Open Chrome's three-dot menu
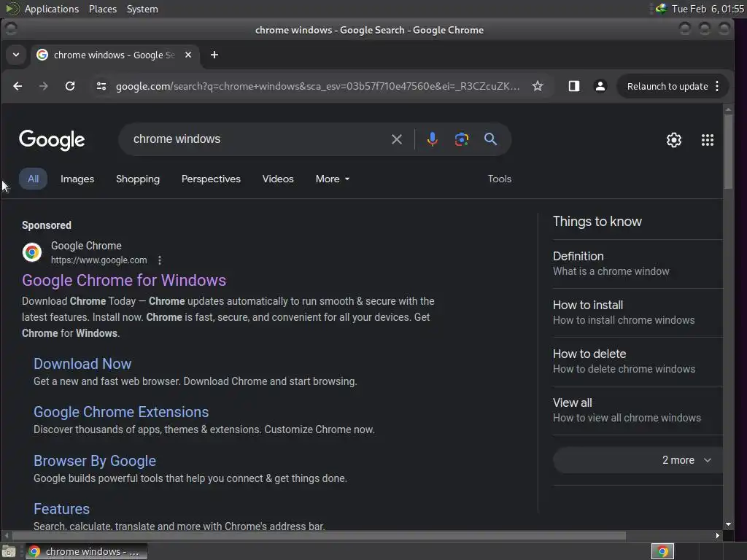This screenshot has width=747, height=560. (x=718, y=86)
